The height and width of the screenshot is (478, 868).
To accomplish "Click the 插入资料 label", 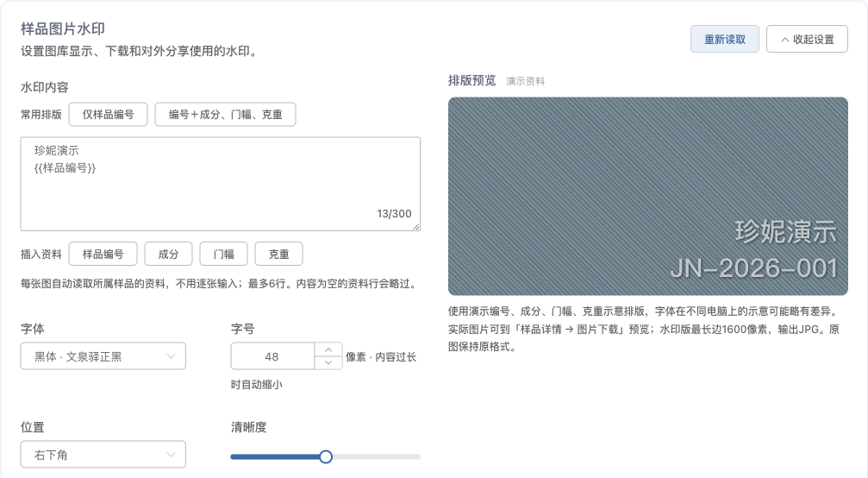I will pos(41,255).
